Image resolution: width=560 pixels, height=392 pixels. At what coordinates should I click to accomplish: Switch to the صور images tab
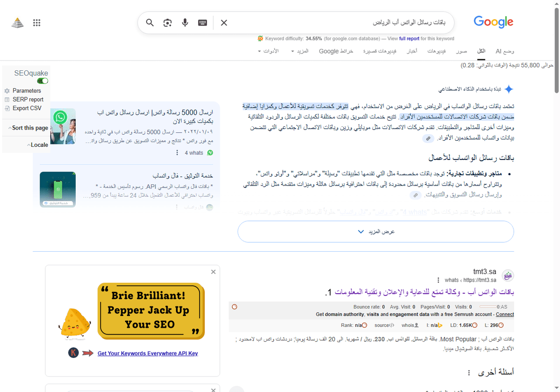(x=462, y=51)
